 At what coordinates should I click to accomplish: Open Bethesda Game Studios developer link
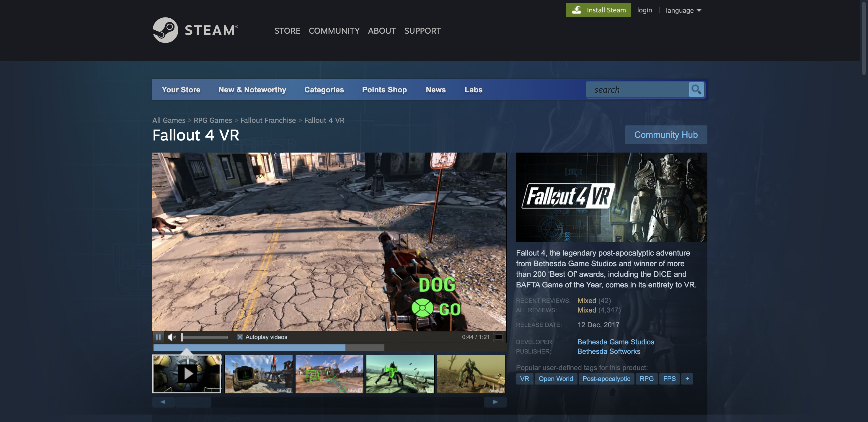616,342
